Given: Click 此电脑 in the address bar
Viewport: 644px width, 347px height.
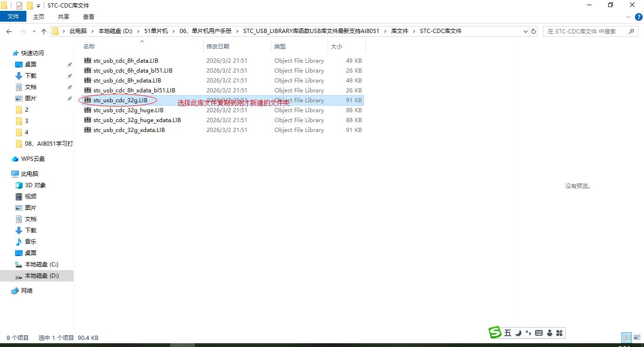Looking at the screenshot, I should point(78,31).
